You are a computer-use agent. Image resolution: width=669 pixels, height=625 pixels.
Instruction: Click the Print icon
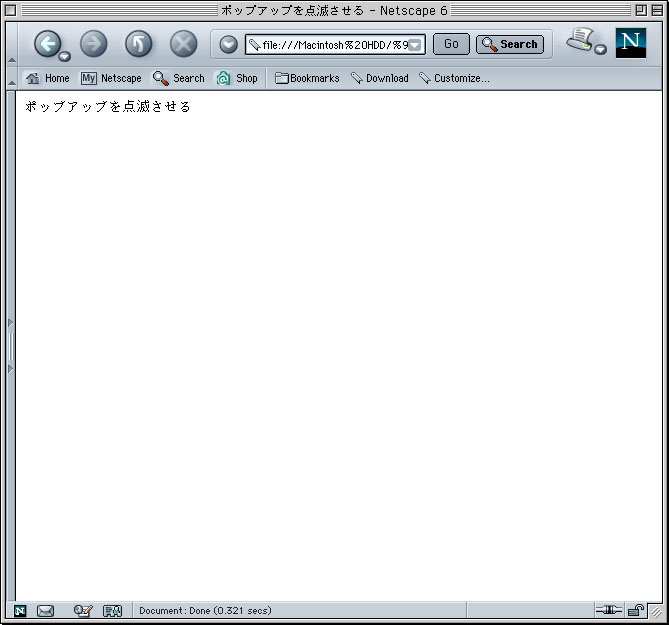click(580, 41)
